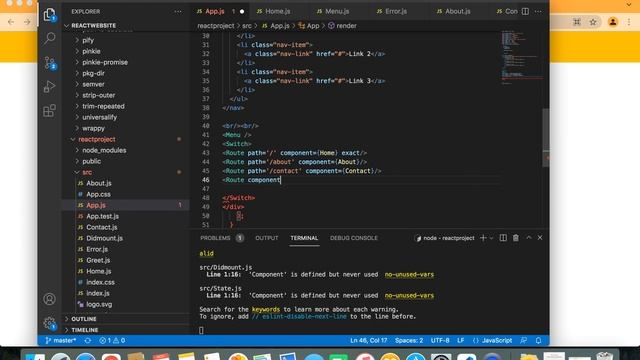Kill terminal with trash icon
The image size is (640, 360).
[516, 238]
